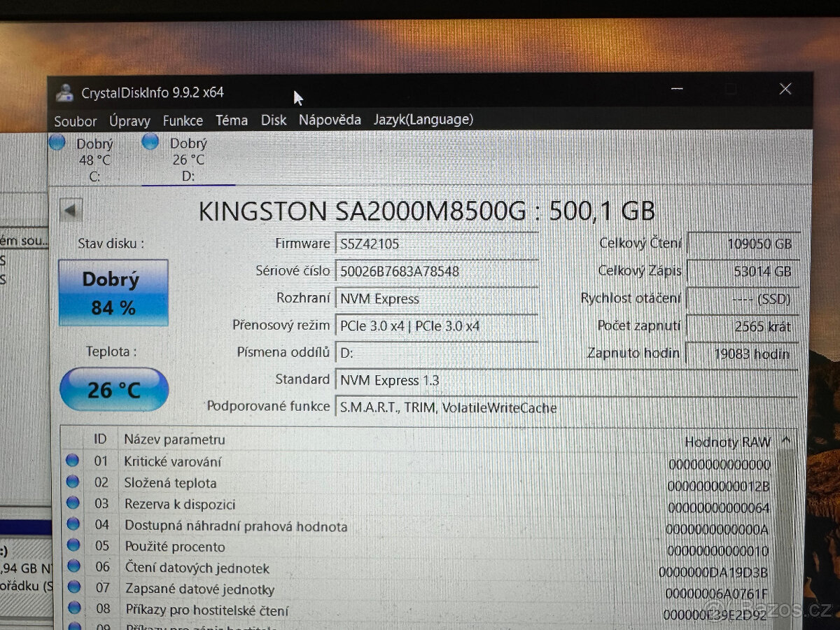The image size is (840, 630).
Task: Select row 02 Složená teplota
Action: tap(419, 484)
